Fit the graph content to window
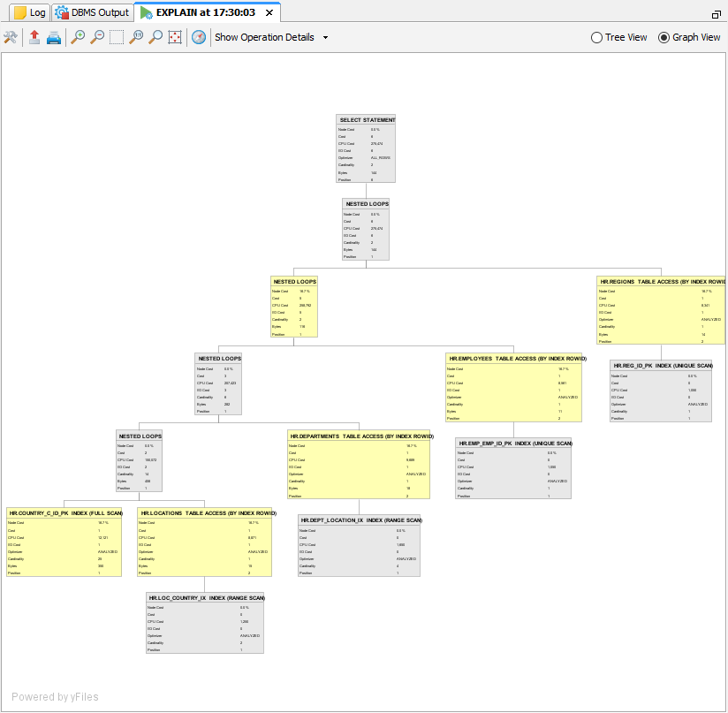This screenshot has height=713, width=728. click(x=175, y=37)
